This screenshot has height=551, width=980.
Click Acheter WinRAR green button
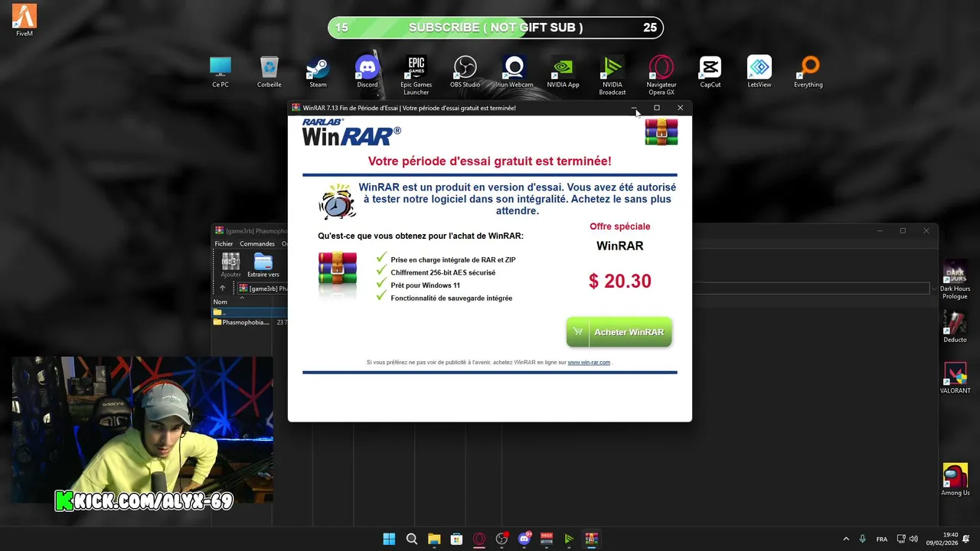619,332
